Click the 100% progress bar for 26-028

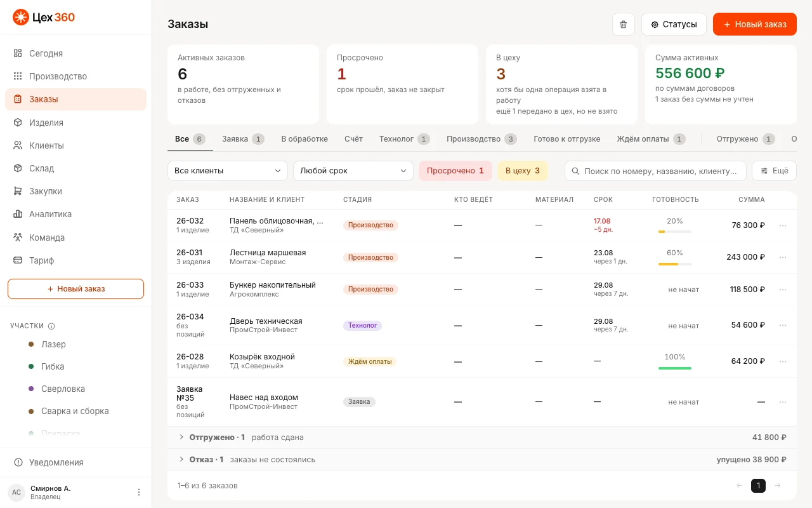675,368
